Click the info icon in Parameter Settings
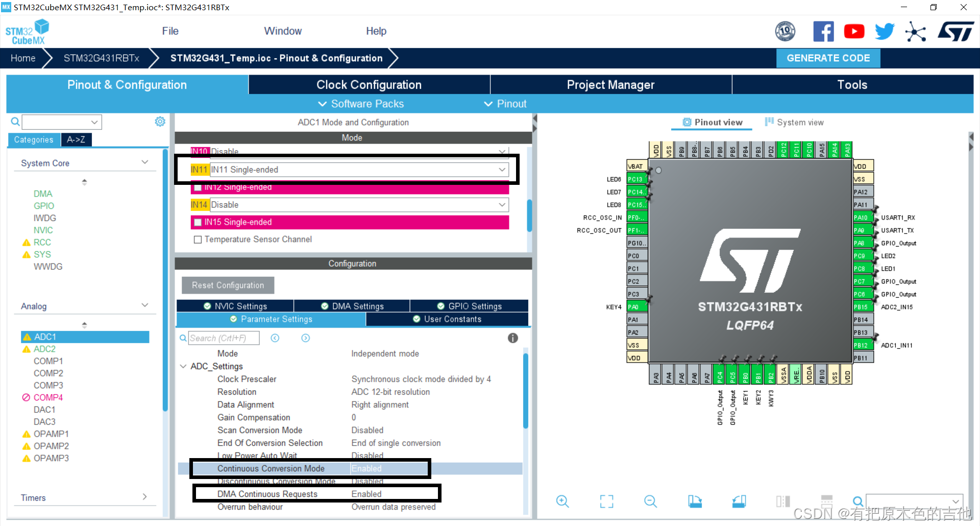 click(512, 338)
